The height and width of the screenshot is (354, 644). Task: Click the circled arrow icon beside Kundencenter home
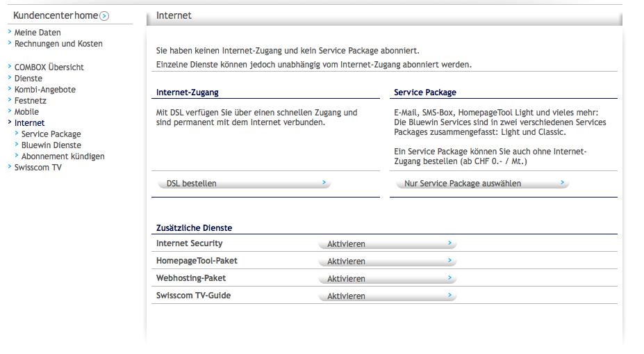(x=104, y=16)
